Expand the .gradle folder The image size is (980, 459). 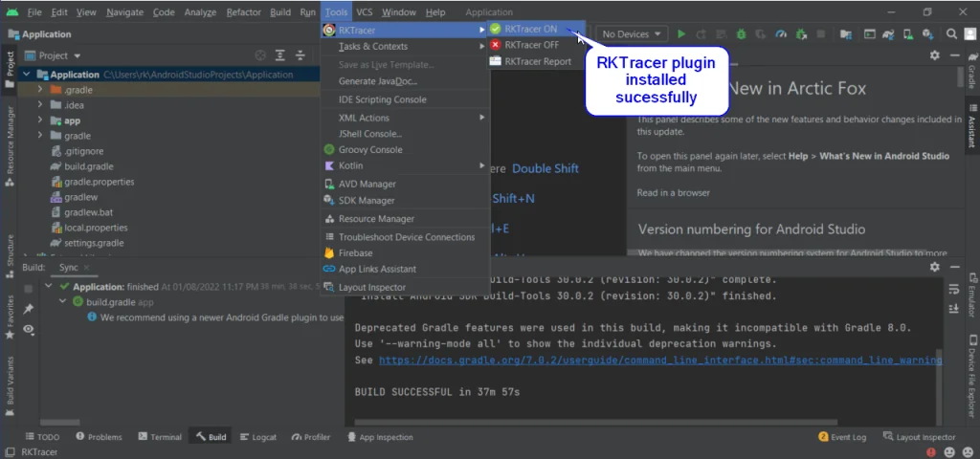40,89
